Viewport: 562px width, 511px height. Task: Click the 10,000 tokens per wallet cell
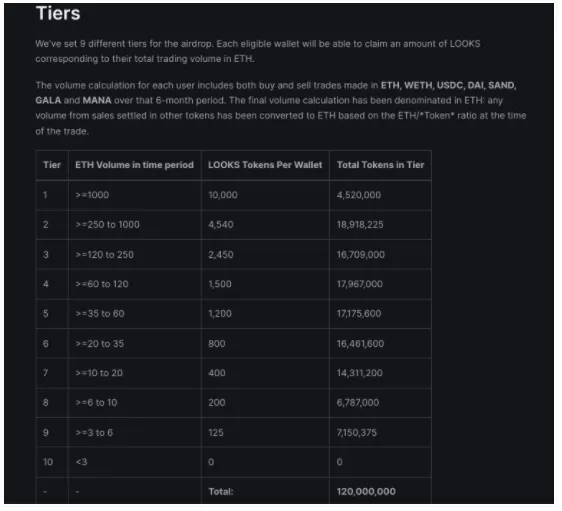click(265, 195)
